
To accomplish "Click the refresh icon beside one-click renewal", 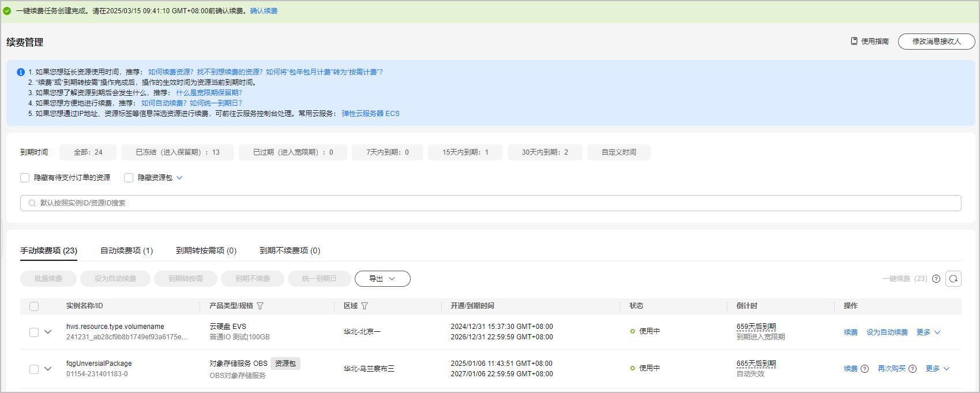I will coord(953,279).
